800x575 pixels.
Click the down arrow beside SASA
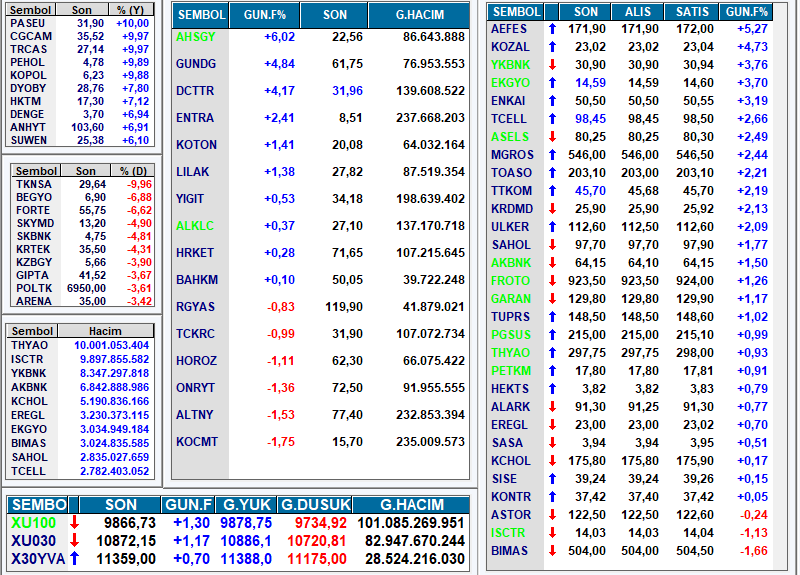click(552, 443)
